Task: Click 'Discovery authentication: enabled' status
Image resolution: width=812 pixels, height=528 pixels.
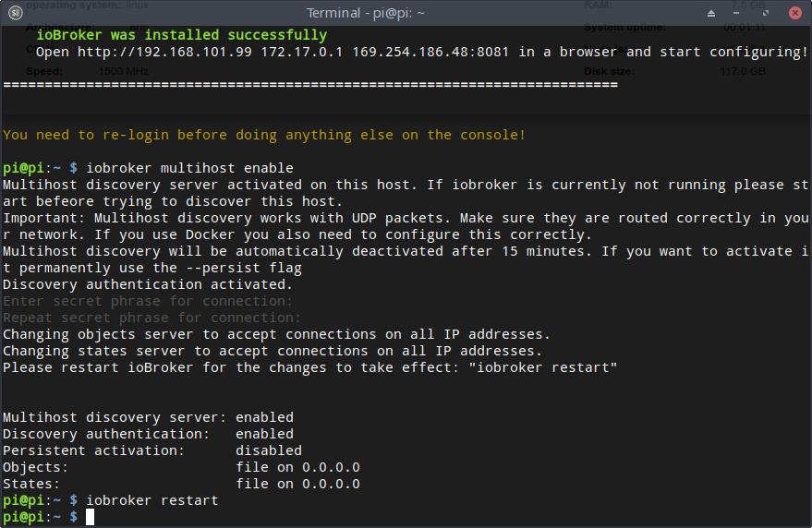Action: coord(148,434)
